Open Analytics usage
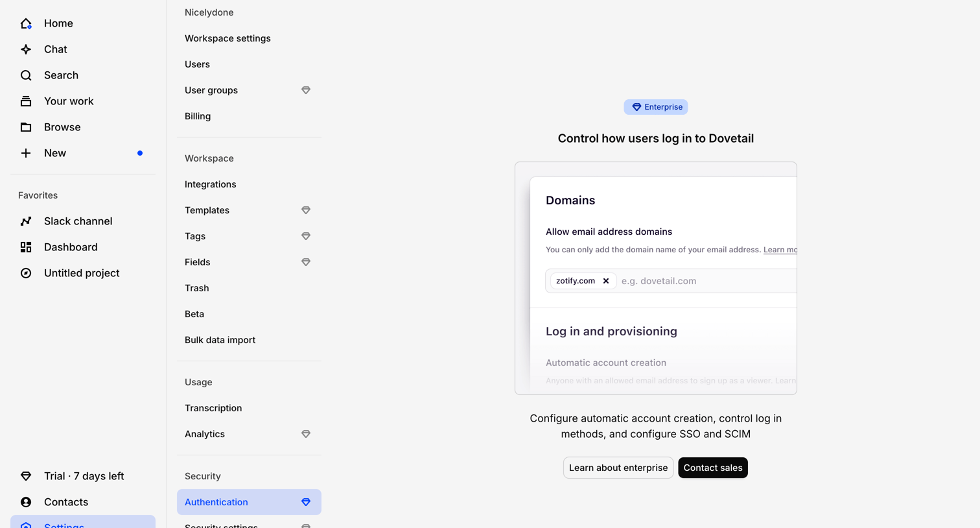This screenshot has width=980, height=528. coord(249,434)
